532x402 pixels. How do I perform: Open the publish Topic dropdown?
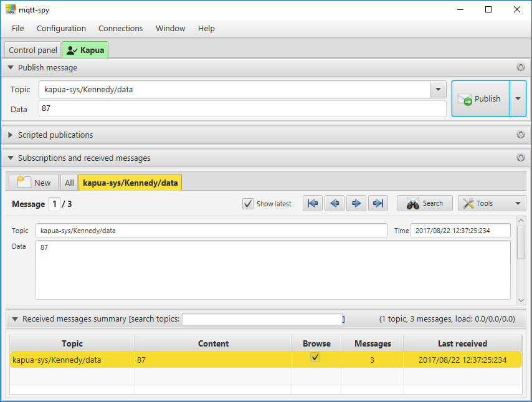437,89
